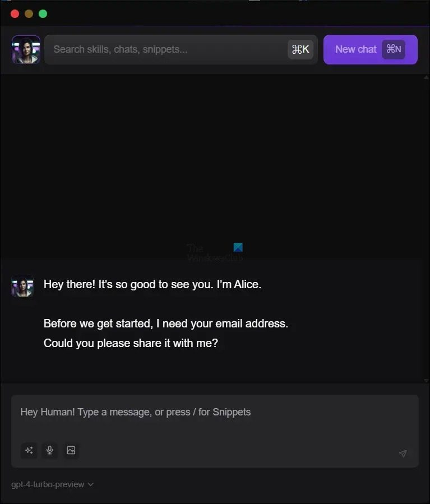This screenshot has width=430, height=504.
Task: Click Alice's 'Hey there!' greeting message
Action: click(x=152, y=284)
